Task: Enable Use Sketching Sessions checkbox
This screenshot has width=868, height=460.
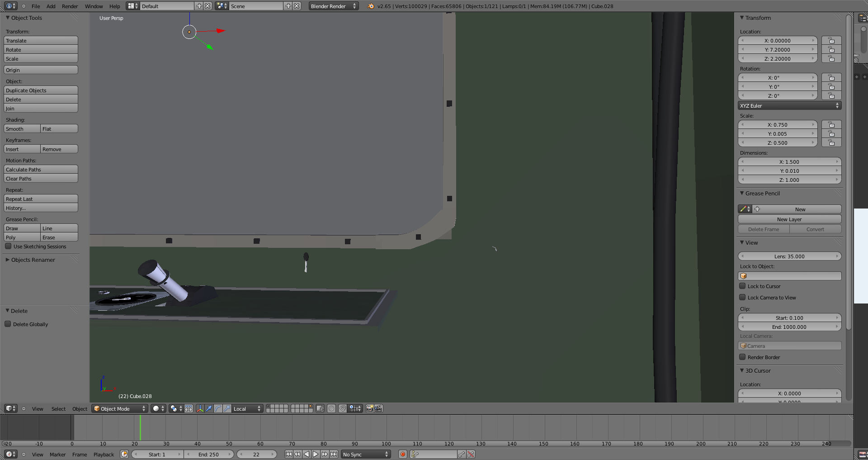Action: [x=8, y=247]
